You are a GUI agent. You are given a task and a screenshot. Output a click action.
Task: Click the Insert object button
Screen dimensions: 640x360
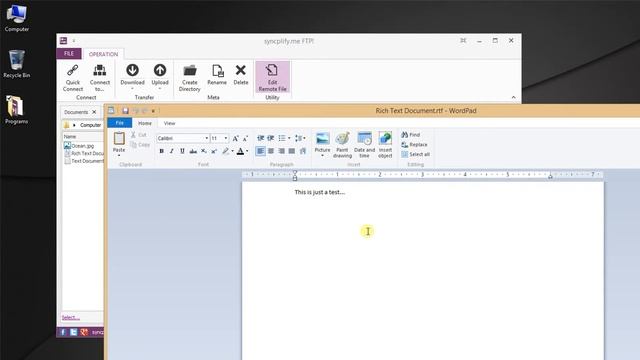(385, 144)
